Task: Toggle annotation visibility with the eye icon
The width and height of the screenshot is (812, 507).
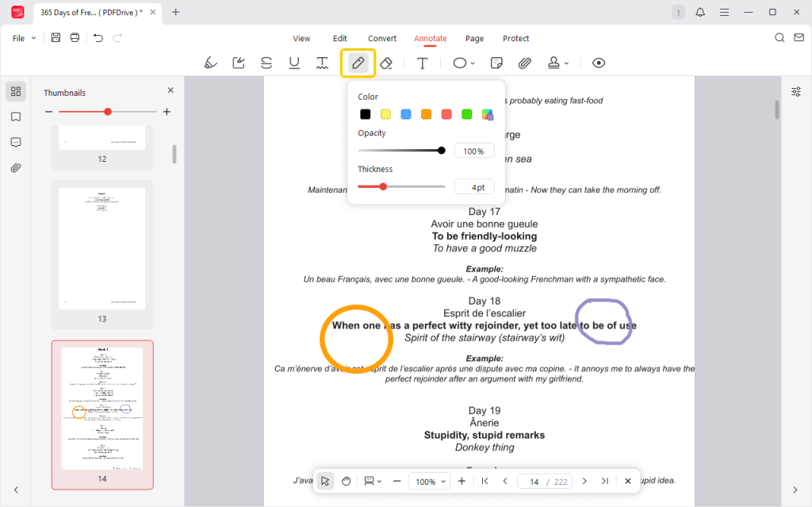Action: point(599,63)
